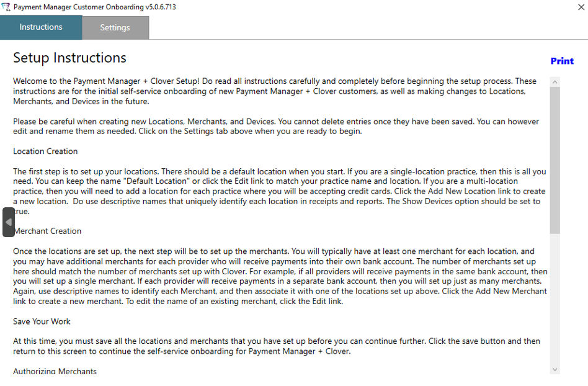Click the empty scrollbar track below the thumb
The width and height of the screenshot is (588, 386).
555,299
